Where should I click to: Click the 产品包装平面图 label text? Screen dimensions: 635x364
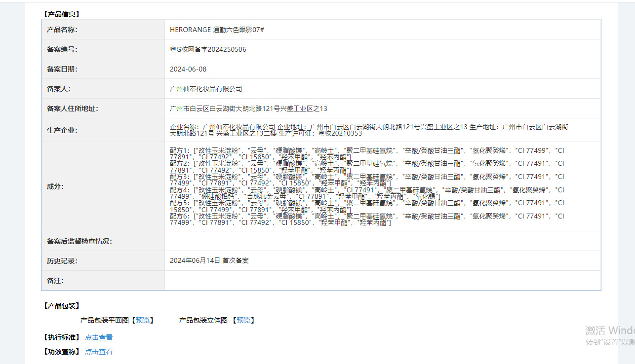point(105,320)
